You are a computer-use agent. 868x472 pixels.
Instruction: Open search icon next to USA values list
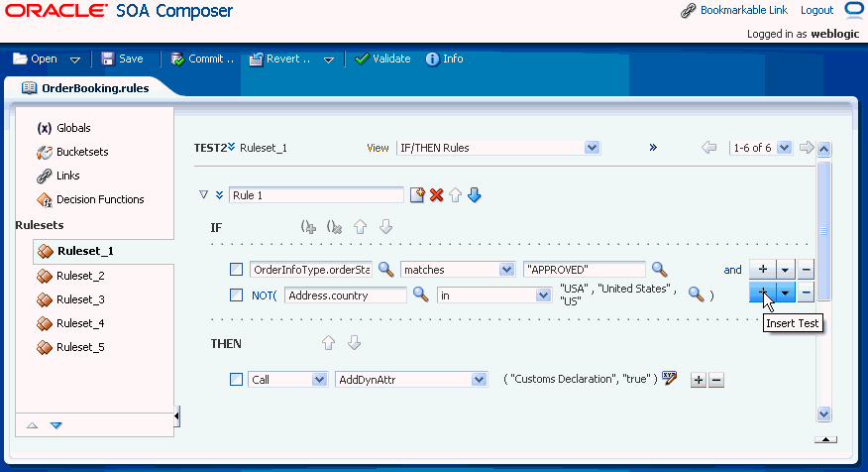tap(696, 295)
